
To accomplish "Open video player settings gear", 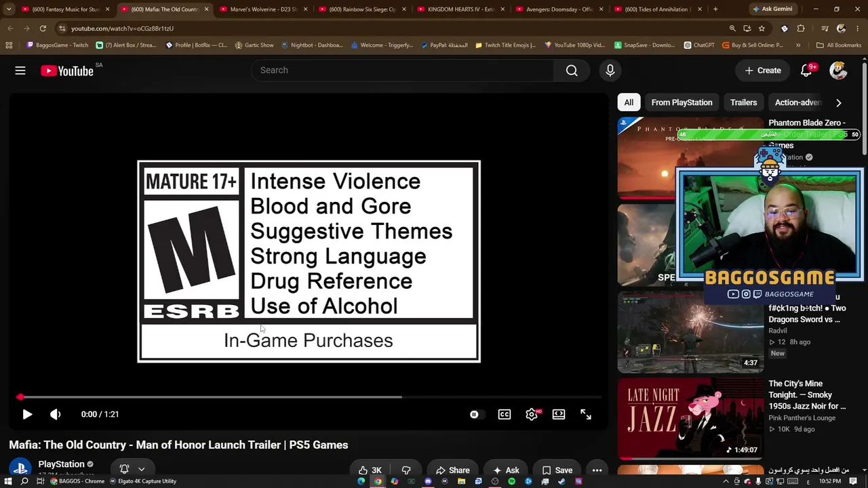I will coord(532,414).
